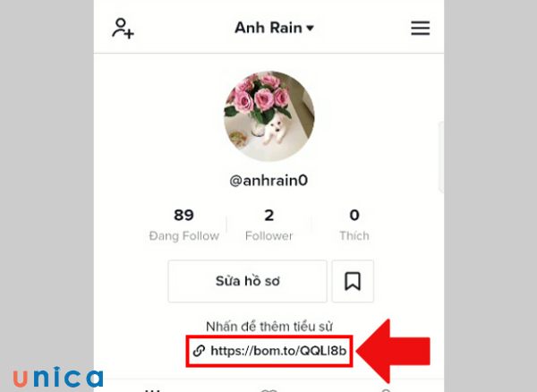
Task: Open the https://bom.to/QQLl8b link
Action: pyautogui.click(x=278, y=351)
